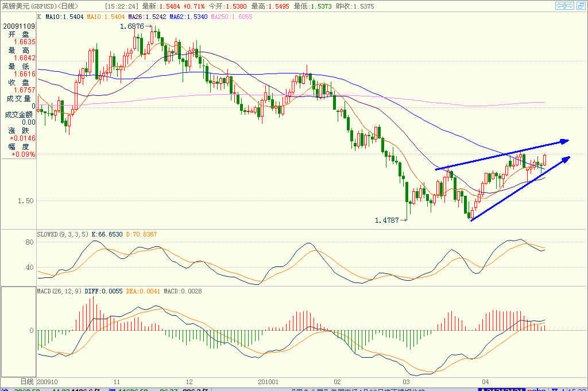The width and height of the screenshot is (588, 391).
Task: Select the MA250:1.6055 moving average label
Action: [231, 17]
